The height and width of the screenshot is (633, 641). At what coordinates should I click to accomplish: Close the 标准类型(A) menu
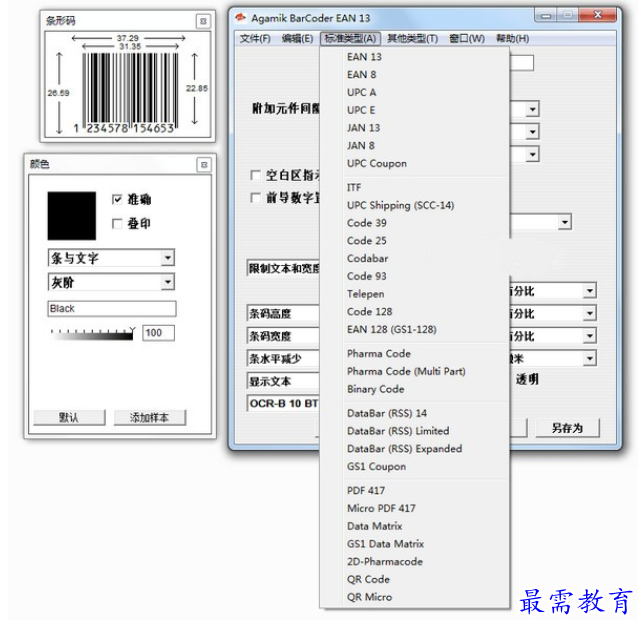pyautogui.click(x=350, y=38)
